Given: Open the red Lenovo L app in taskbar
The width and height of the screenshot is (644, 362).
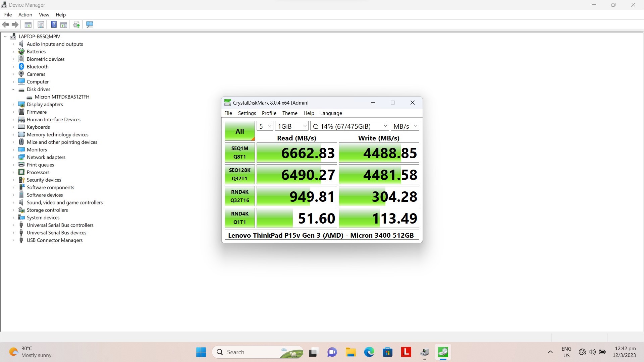Looking at the screenshot, I should [406, 352].
